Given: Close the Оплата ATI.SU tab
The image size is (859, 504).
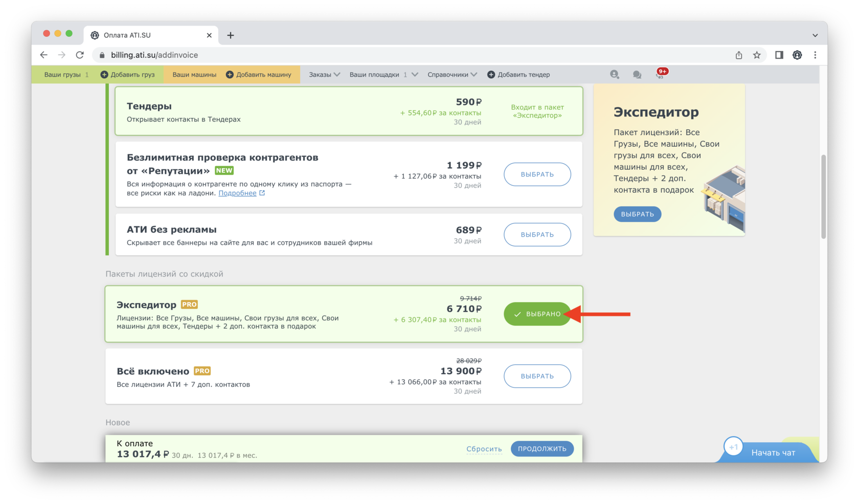Looking at the screenshot, I should pyautogui.click(x=209, y=35).
